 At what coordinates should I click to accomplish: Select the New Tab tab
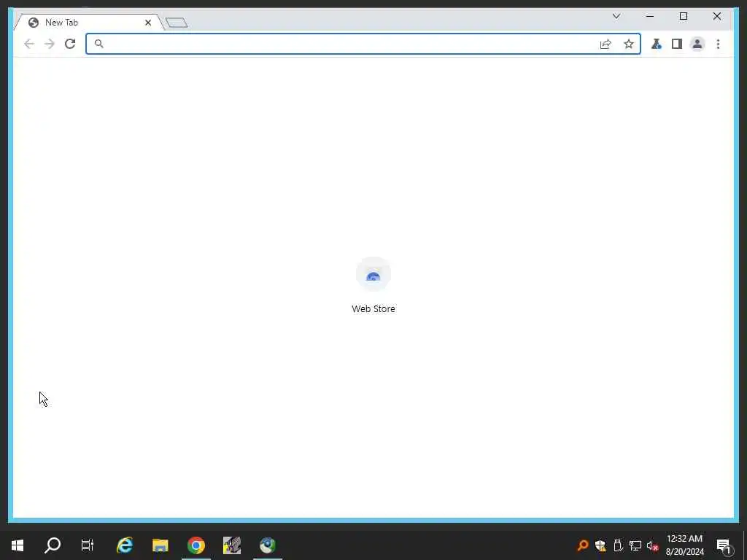click(x=90, y=23)
